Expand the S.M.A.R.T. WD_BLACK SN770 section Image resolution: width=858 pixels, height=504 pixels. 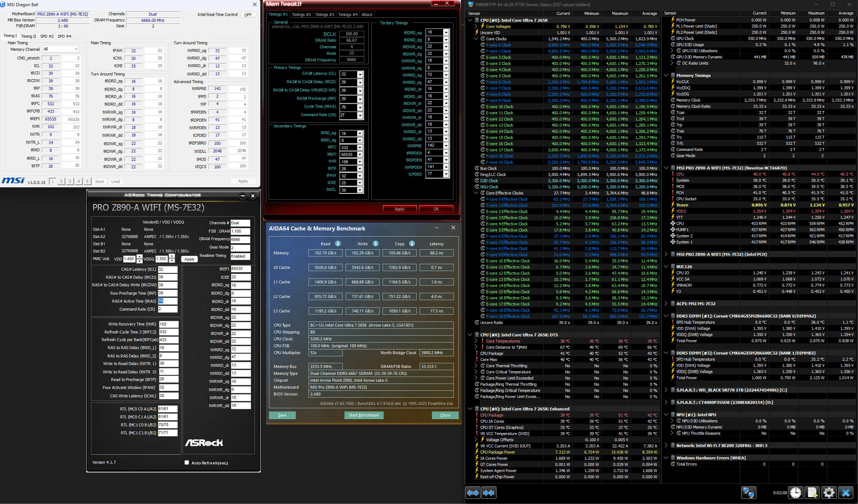666,390
